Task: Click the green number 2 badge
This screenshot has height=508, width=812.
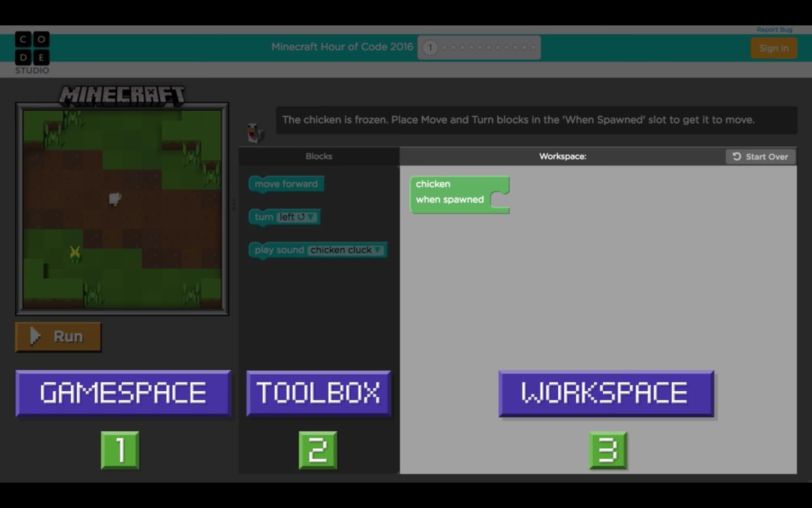Action: pyautogui.click(x=318, y=450)
